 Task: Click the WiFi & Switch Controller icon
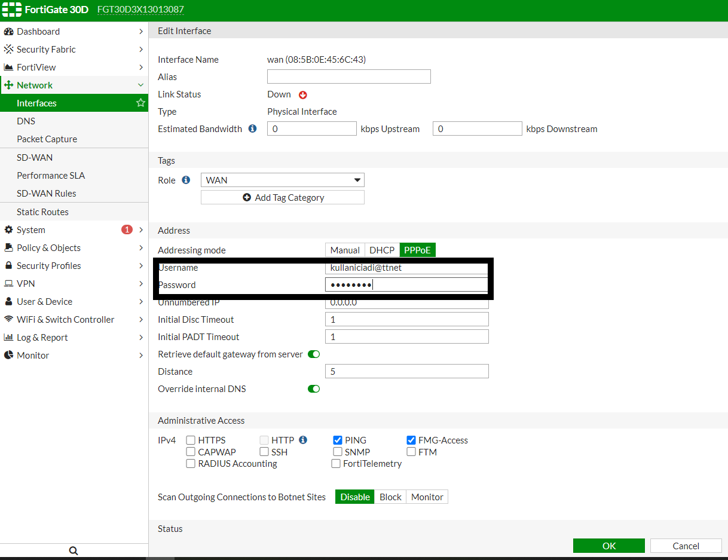[x=8, y=320]
